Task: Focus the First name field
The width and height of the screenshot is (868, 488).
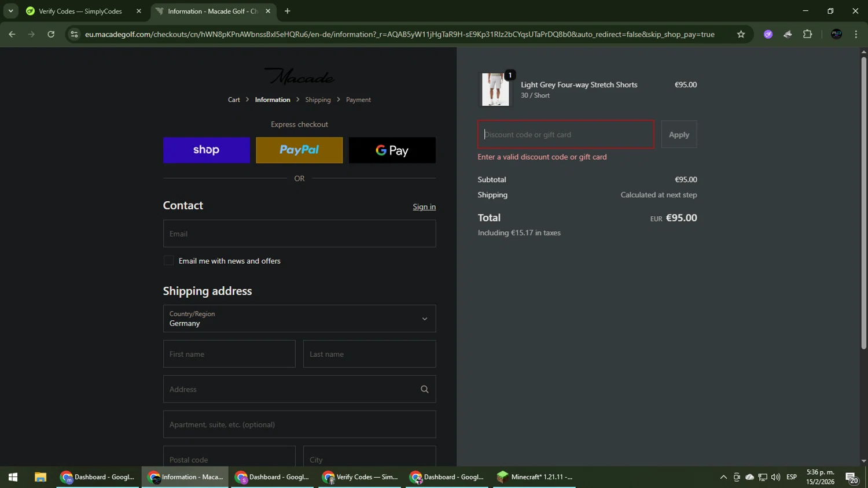Action: [229, 354]
